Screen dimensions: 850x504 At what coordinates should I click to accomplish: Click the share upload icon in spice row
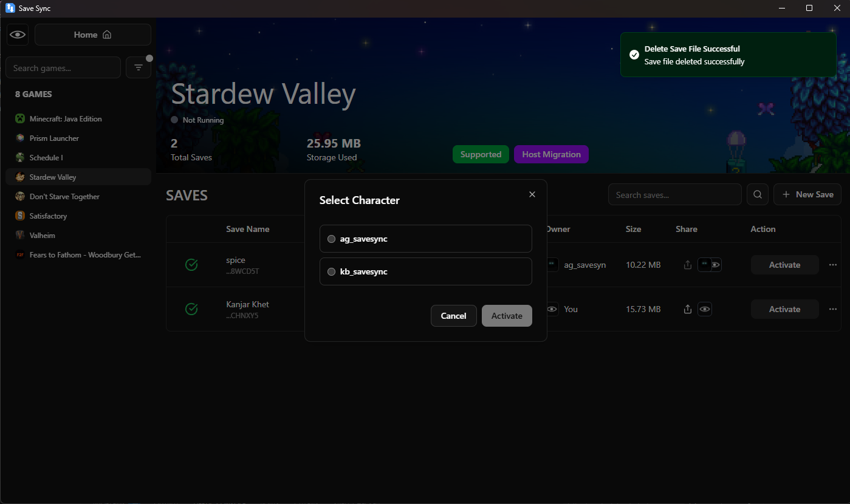click(x=688, y=265)
